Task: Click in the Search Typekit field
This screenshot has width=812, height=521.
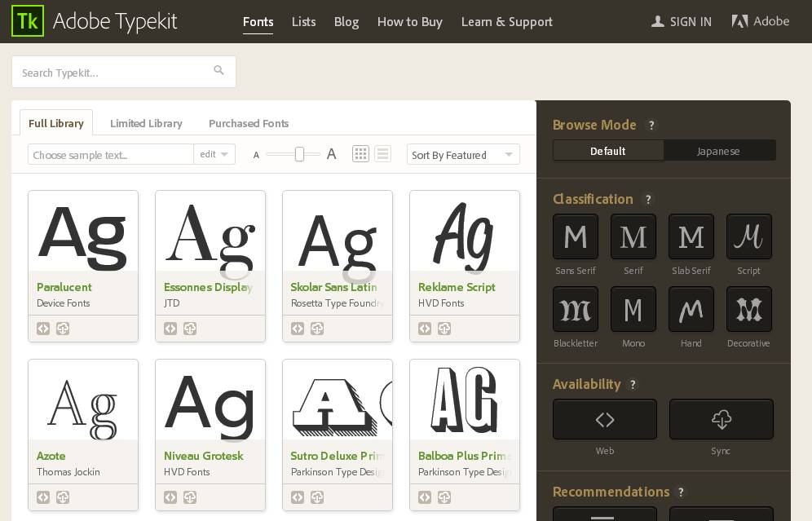Action: click(x=124, y=72)
